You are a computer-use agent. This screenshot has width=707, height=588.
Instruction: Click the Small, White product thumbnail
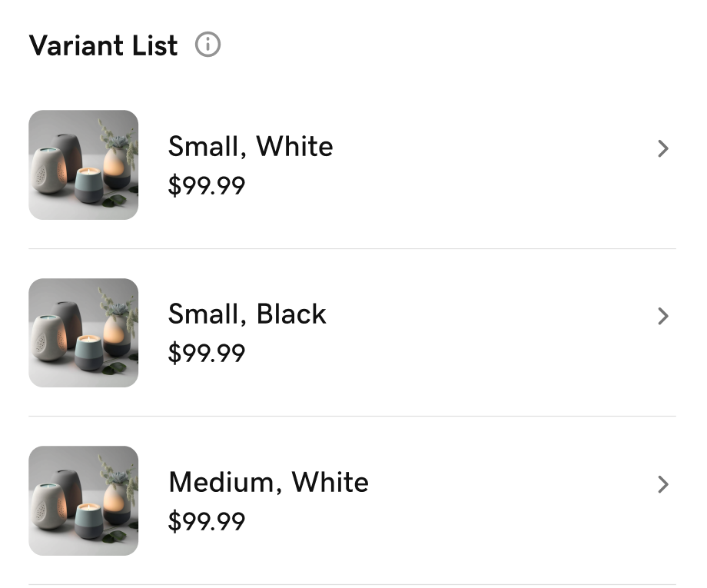[x=83, y=164]
